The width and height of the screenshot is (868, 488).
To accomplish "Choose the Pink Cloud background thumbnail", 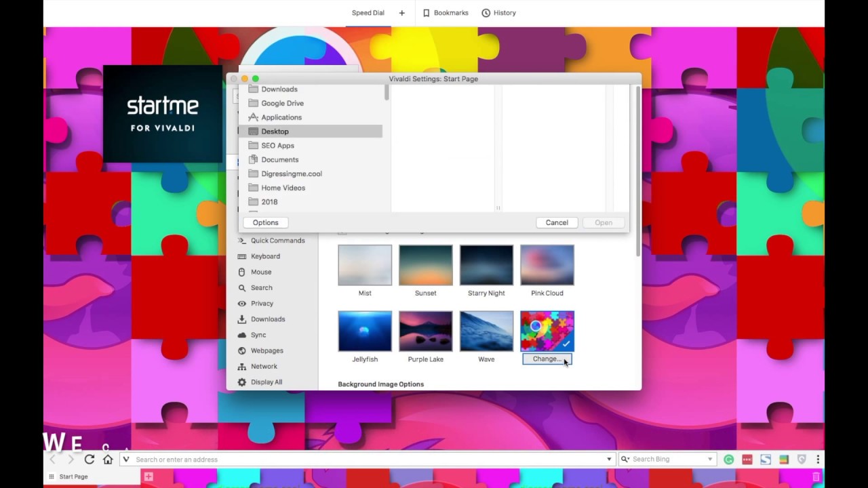I will coord(547,265).
